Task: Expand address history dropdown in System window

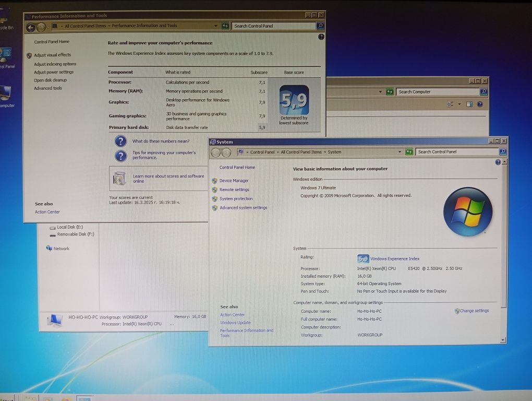Action: 400,152
